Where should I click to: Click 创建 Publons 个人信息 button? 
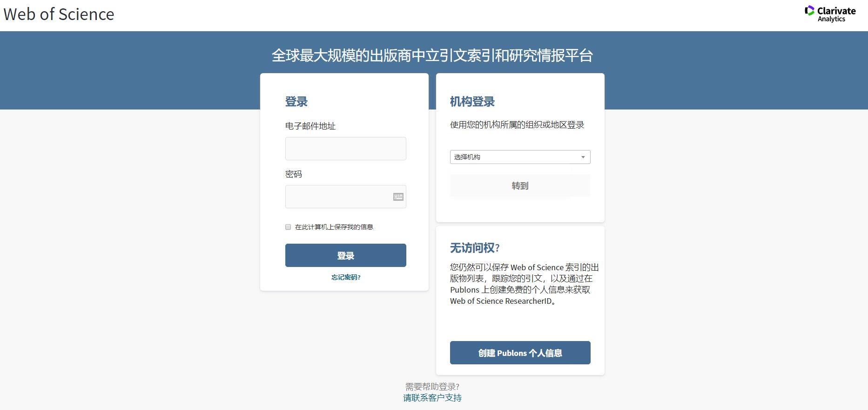pos(520,353)
